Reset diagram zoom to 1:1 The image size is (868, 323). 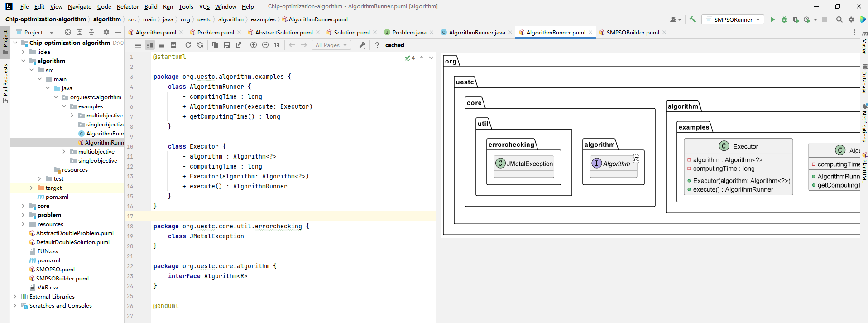click(x=277, y=45)
